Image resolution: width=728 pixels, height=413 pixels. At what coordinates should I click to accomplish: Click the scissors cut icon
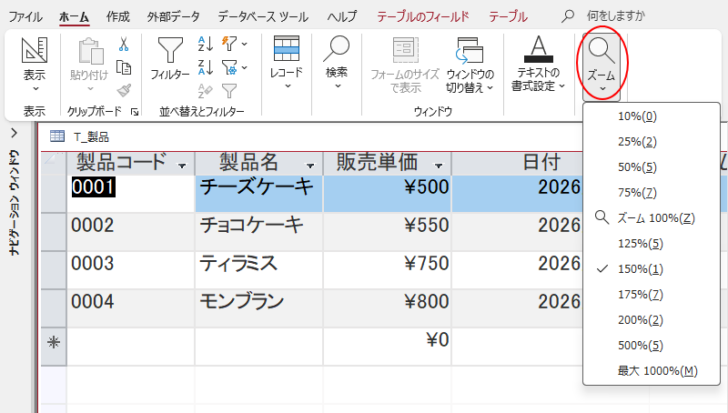tap(124, 45)
